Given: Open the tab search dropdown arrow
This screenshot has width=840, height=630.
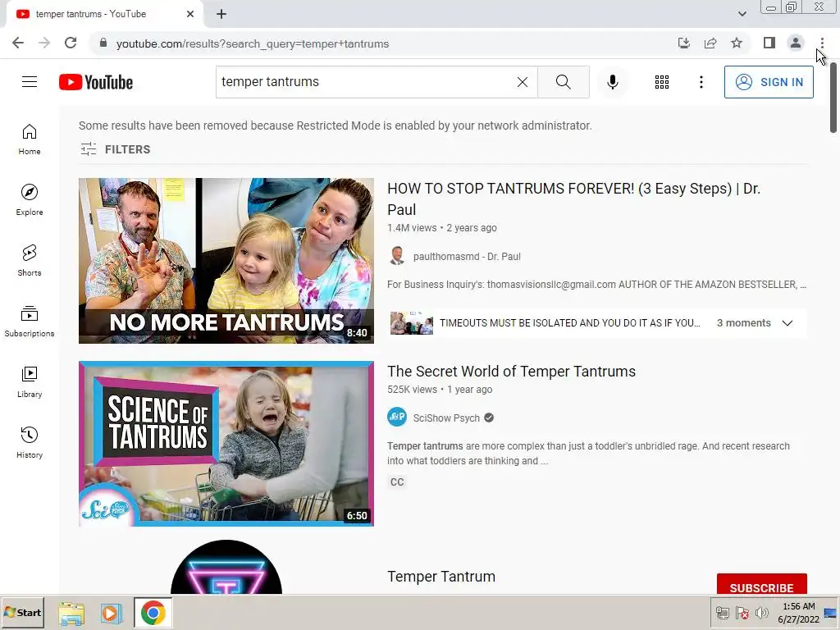Looking at the screenshot, I should click(x=742, y=14).
